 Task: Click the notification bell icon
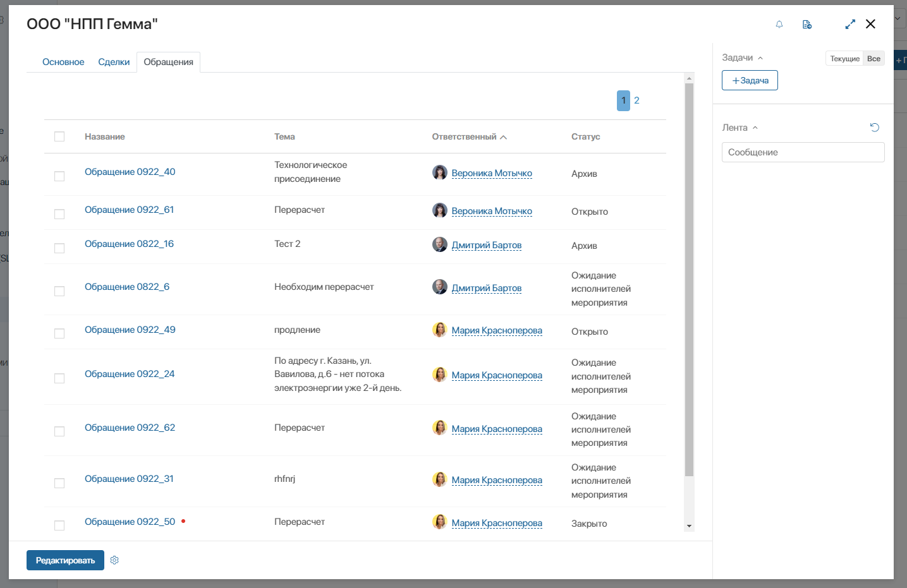pyautogui.click(x=779, y=25)
